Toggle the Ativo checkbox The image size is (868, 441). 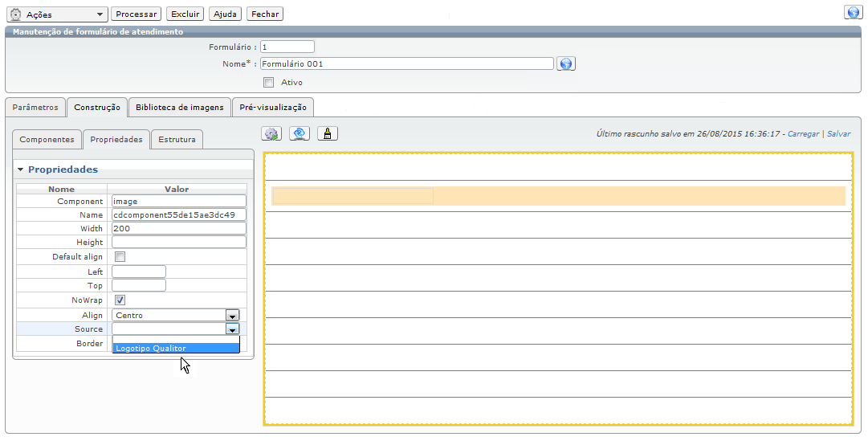[269, 82]
